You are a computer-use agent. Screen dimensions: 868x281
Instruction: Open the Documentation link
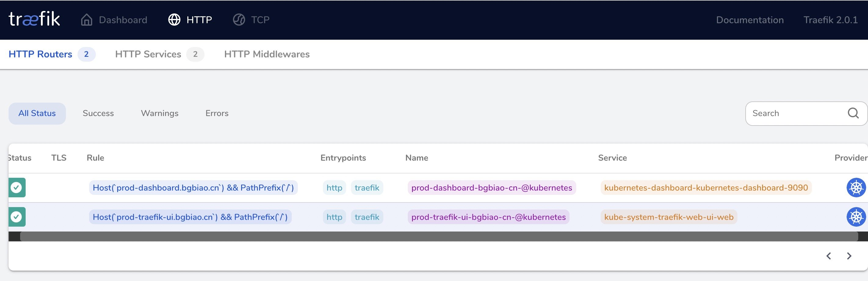[750, 20]
